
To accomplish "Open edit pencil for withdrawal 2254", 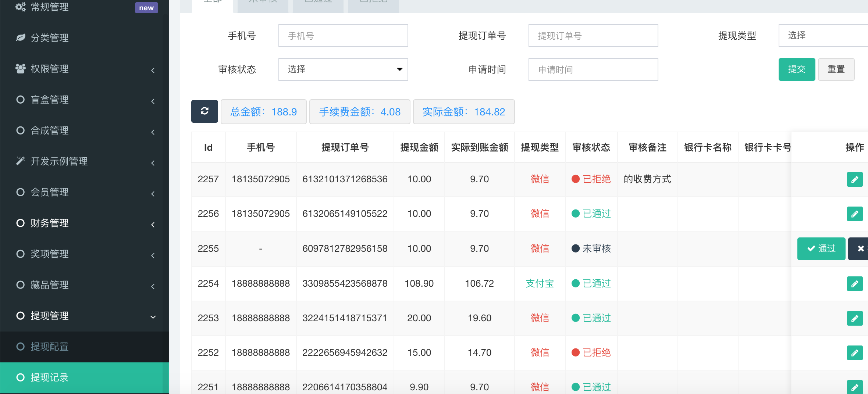I will pyautogui.click(x=854, y=284).
